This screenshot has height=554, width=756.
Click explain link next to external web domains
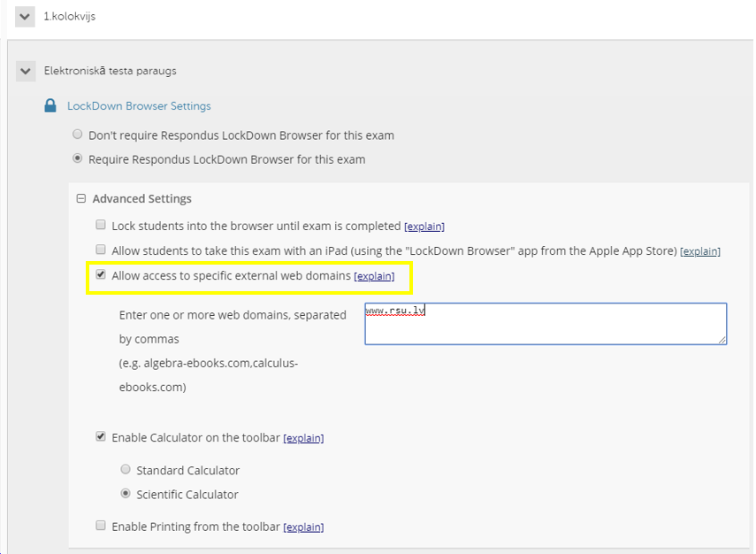(374, 276)
